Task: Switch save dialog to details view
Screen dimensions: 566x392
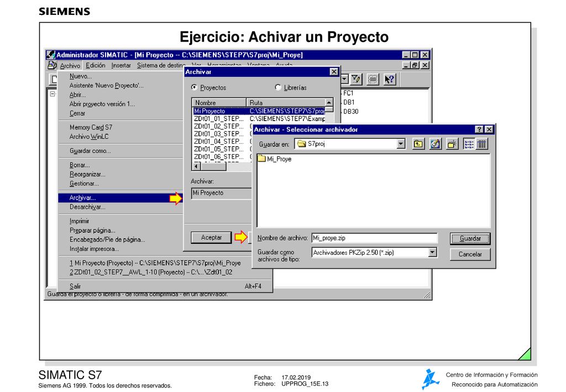Action: click(x=481, y=144)
